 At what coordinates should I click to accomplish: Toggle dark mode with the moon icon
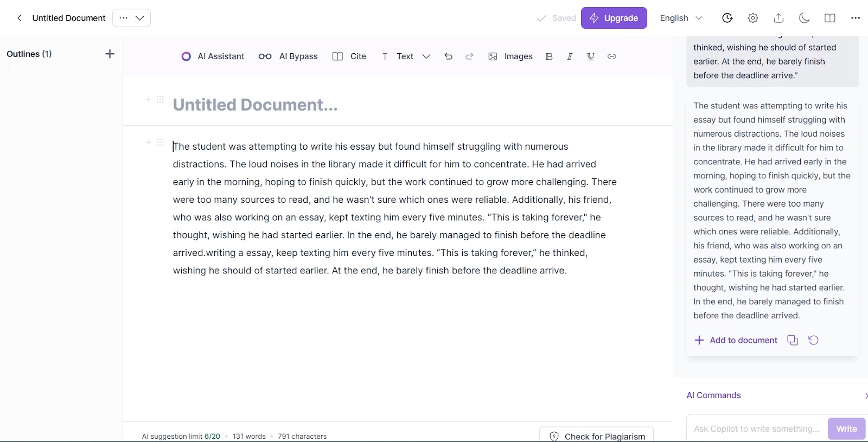pos(804,18)
